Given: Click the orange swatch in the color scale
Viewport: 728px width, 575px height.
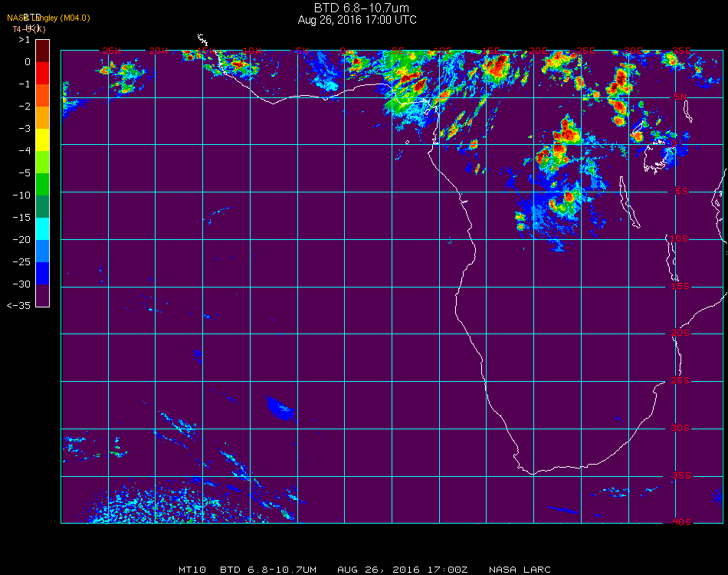Looking at the screenshot, I should tap(42, 117).
